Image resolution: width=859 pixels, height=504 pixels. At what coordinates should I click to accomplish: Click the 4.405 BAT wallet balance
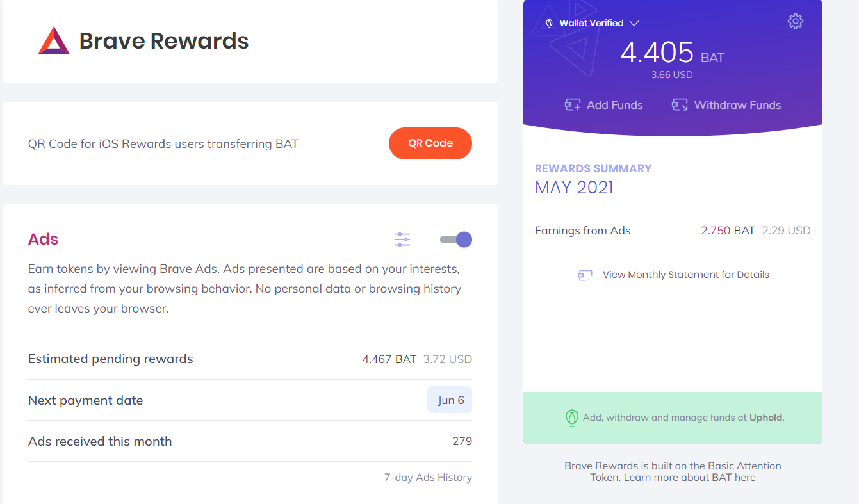coord(672,53)
